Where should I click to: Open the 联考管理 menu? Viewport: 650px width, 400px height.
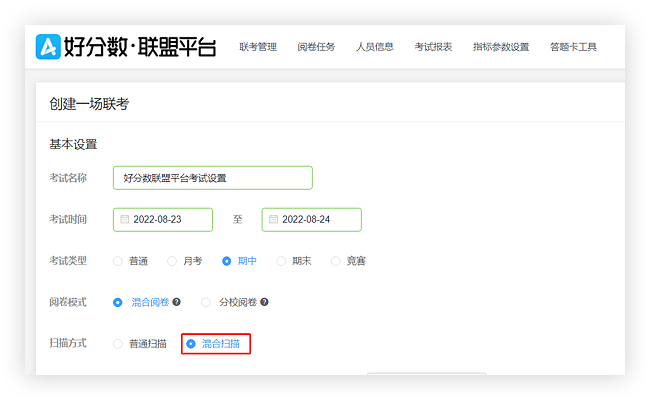tap(258, 47)
